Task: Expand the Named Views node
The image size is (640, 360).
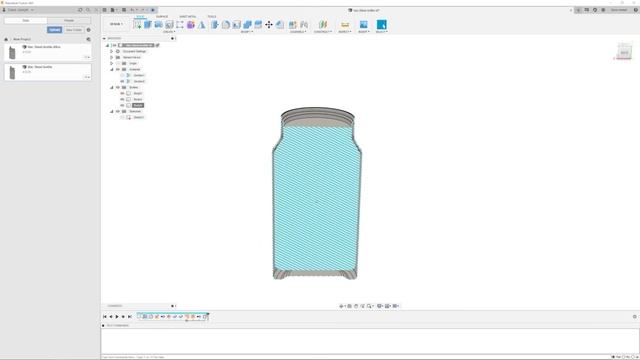Action: pyautogui.click(x=111, y=58)
